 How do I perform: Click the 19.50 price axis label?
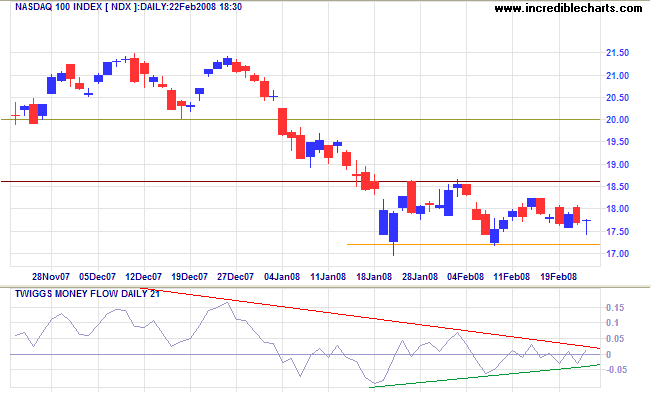pyautogui.click(x=617, y=142)
